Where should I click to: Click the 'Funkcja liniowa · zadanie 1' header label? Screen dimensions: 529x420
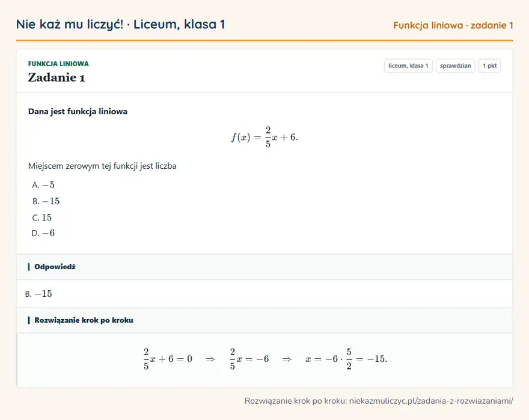pos(453,25)
